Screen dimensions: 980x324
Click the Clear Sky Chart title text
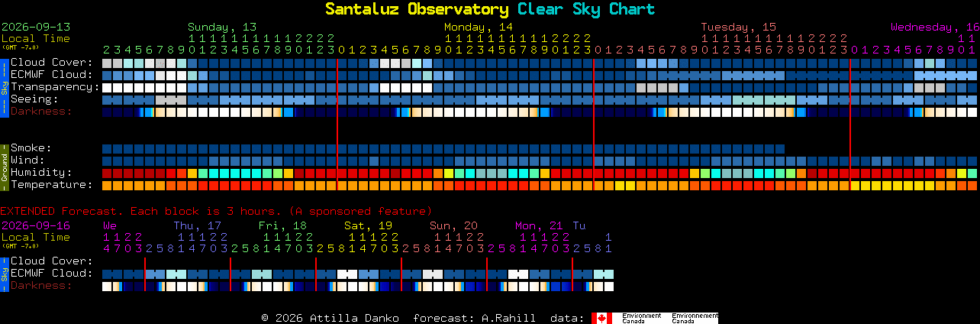tap(586, 9)
